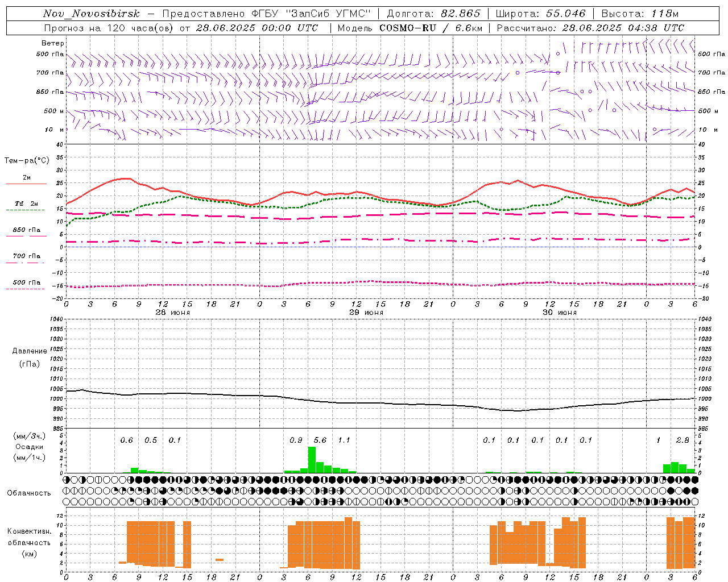Select the elevation text Высота: 118м
This screenshot has width=728, height=582.
(x=640, y=14)
